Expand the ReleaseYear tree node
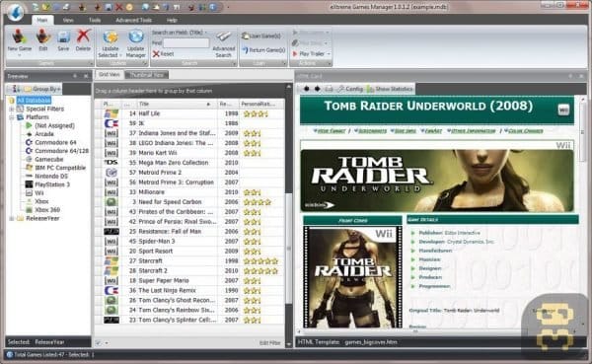 tap(12, 218)
